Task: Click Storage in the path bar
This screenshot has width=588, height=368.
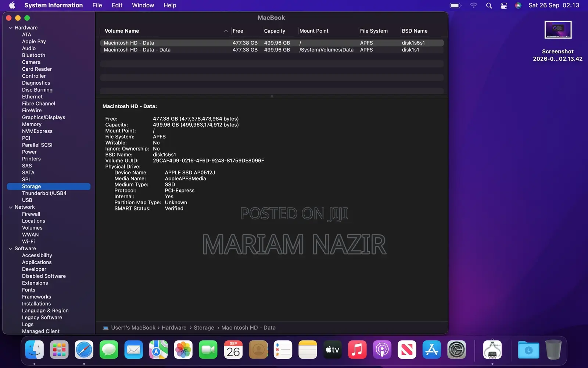Action: pyautogui.click(x=204, y=328)
